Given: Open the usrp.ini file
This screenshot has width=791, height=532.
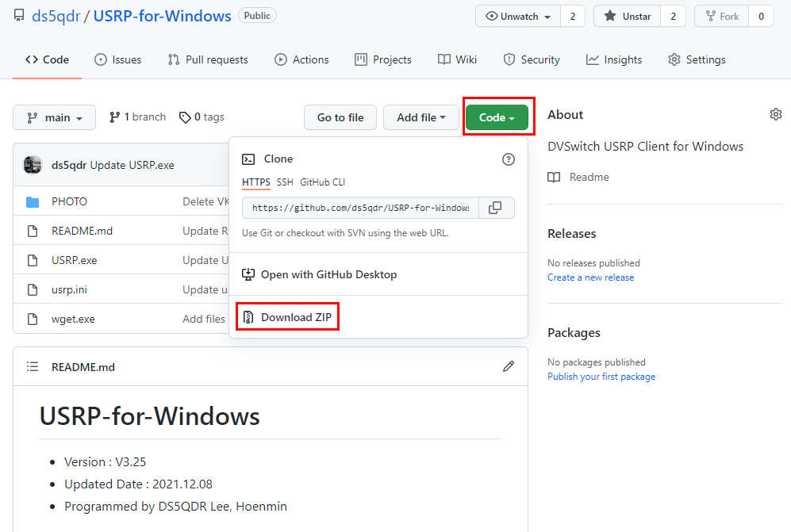Looking at the screenshot, I should (69, 289).
